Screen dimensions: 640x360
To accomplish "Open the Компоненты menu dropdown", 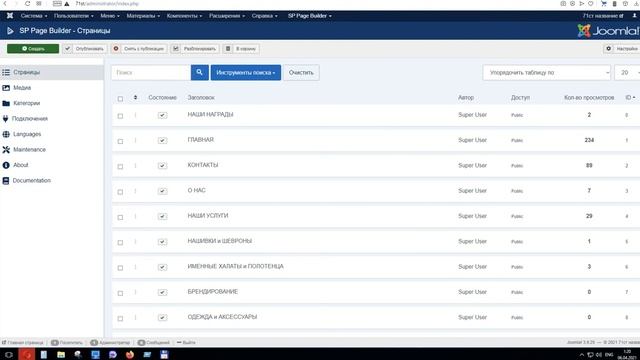I will click(184, 16).
